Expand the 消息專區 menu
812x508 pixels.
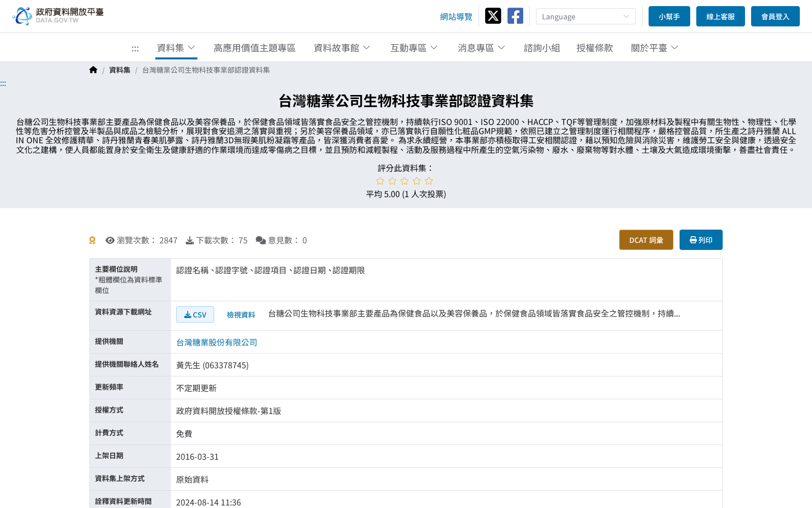(x=481, y=48)
